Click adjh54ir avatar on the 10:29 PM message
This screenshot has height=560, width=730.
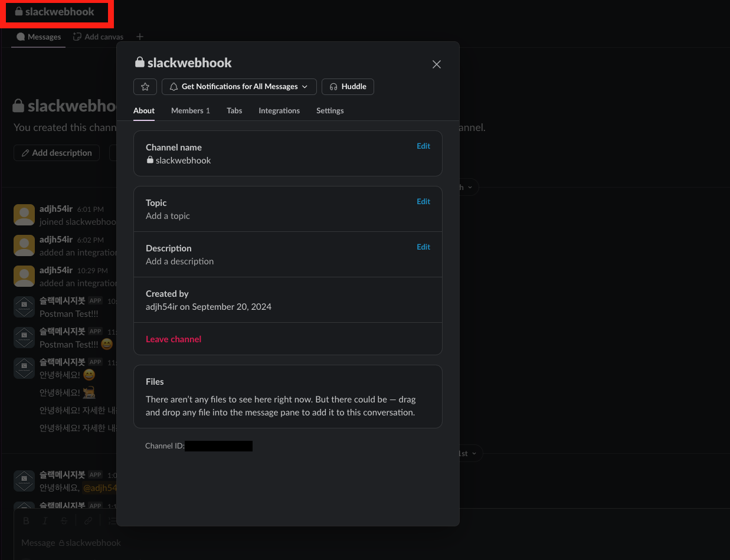click(24, 276)
